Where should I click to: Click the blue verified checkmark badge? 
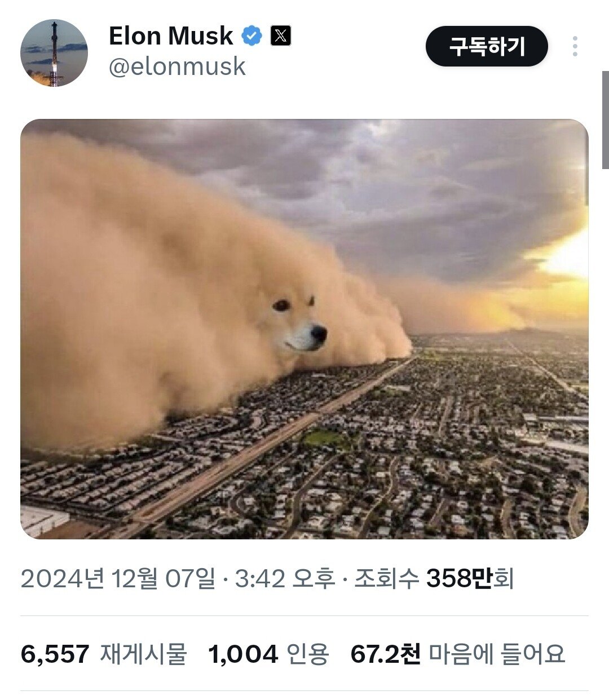pos(251,36)
